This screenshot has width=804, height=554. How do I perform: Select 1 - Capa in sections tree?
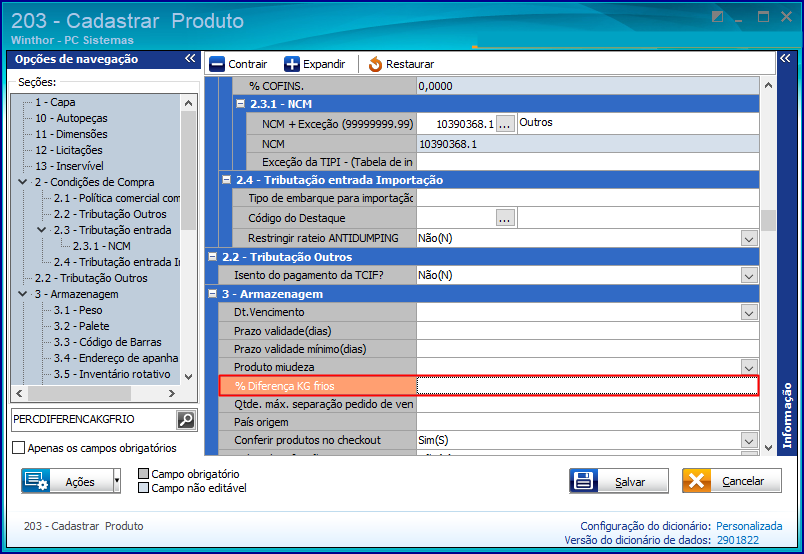point(55,102)
